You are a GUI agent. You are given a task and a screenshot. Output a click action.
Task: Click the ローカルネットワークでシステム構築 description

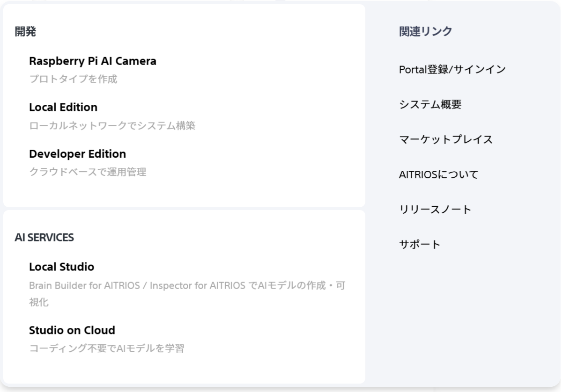112,125
